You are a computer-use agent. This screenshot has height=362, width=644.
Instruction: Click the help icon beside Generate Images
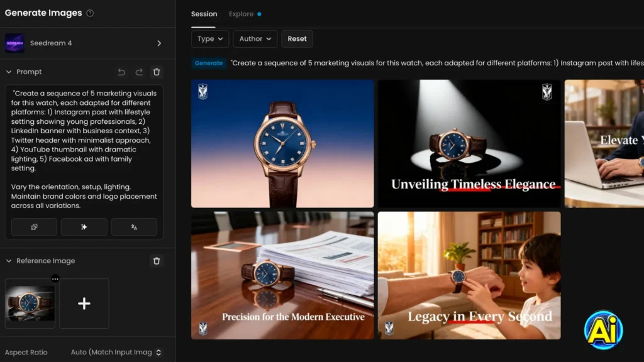(x=90, y=13)
